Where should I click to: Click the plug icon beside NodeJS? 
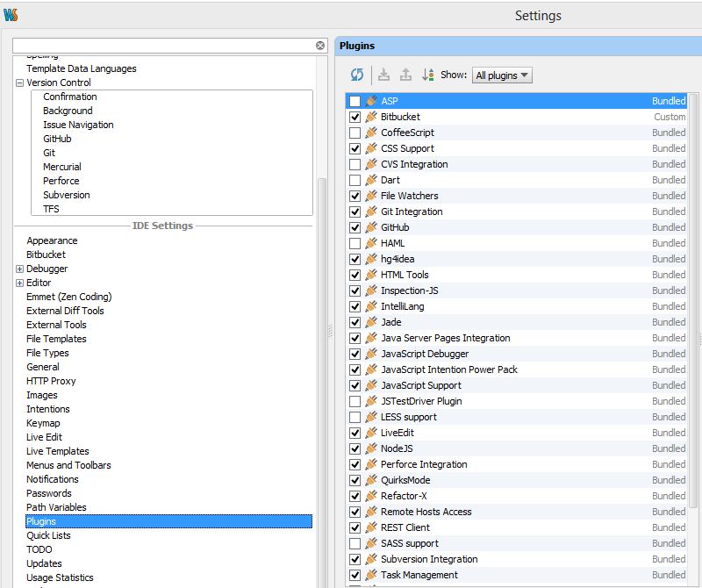pyautogui.click(x=371, y=448)
